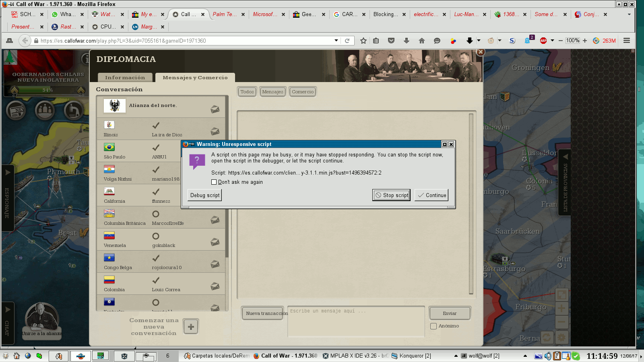The width and height of the screenshot is (644, 362).
Task: Reload the current page
Action: (x=347, y=41)
